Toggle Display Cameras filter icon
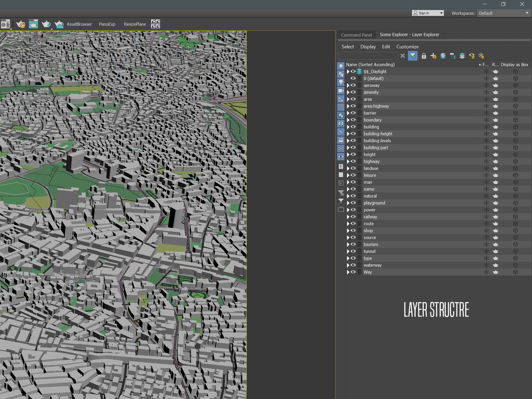Image resolution: width=532 pixels, height=399 pixels. 341,91
